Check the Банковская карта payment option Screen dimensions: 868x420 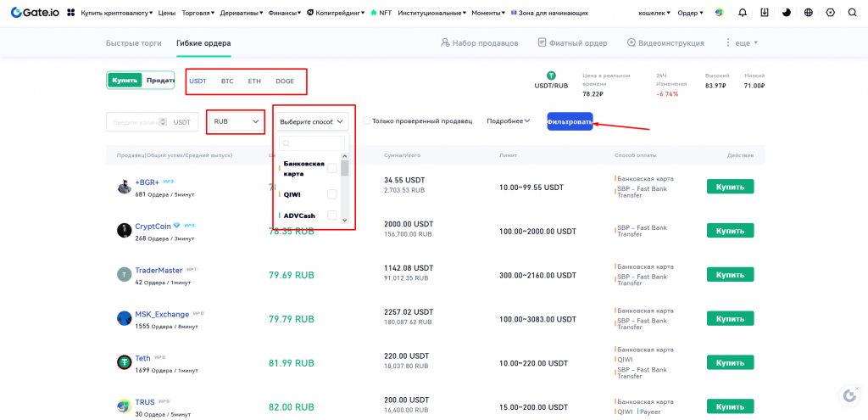point(332,168)
